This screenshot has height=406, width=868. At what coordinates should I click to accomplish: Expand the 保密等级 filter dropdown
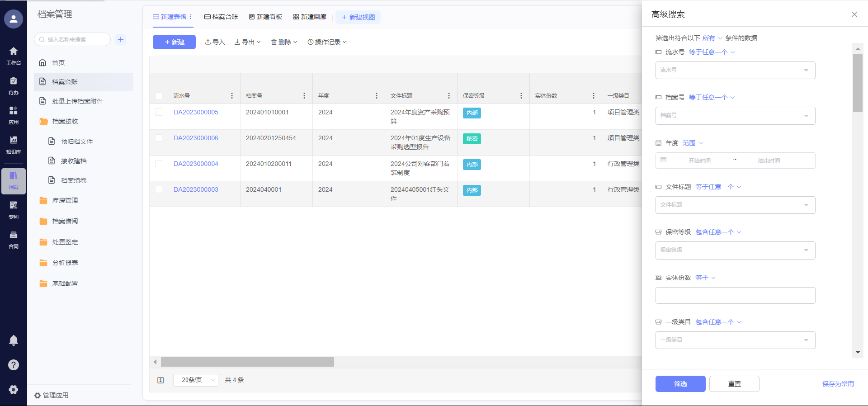pyautogui.click(x=735, y=250)
